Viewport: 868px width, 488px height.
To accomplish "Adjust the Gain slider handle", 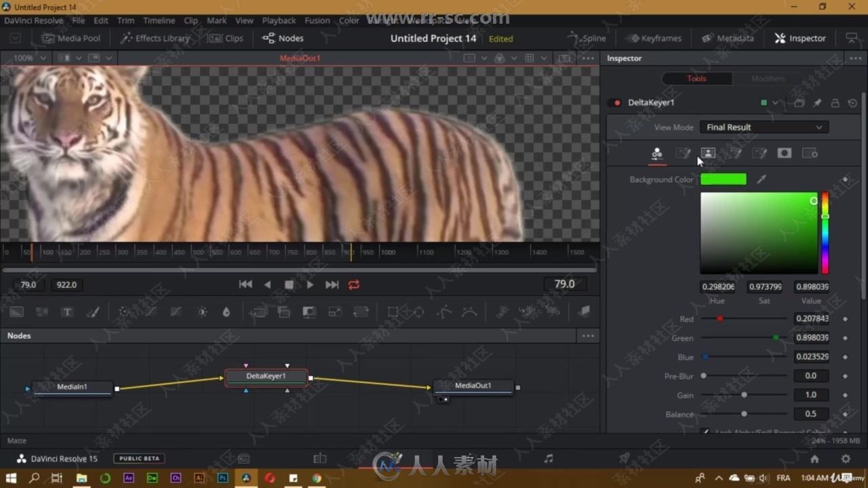I will (x=744, y=394).
